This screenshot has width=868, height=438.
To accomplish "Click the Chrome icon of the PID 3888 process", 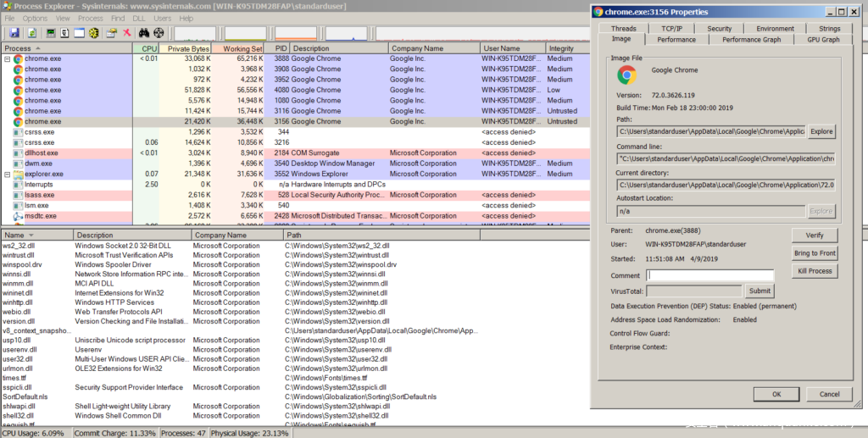I will click(x=18, y=59).
